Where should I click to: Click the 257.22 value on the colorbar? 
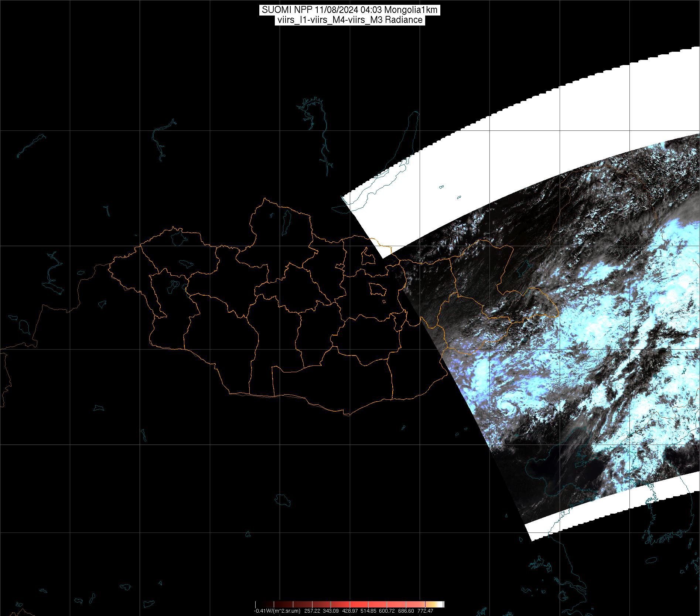pos(313,611)
